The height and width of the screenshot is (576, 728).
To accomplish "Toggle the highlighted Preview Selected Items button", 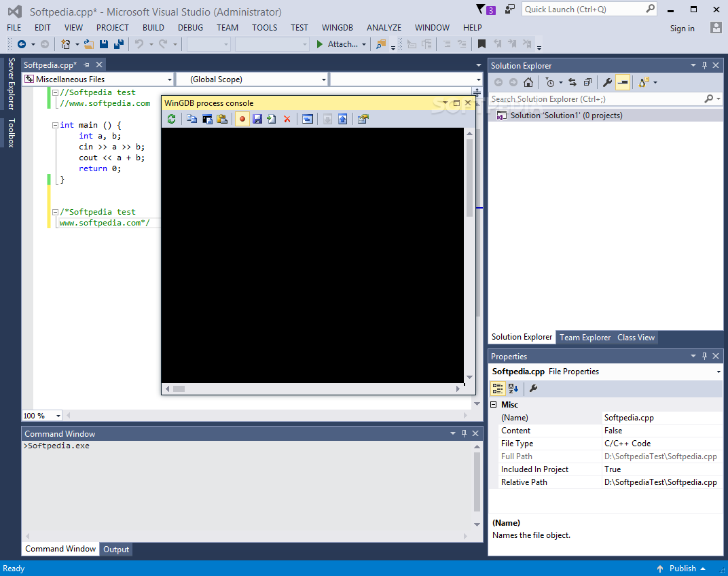I will 623,83.
